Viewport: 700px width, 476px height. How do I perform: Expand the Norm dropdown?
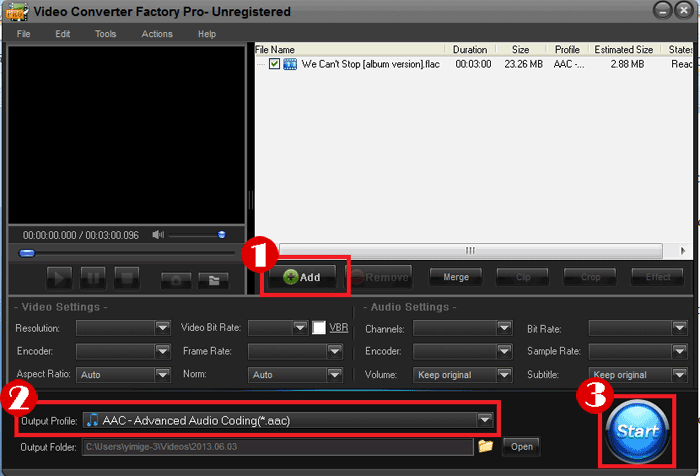click(x=334, y=375)
